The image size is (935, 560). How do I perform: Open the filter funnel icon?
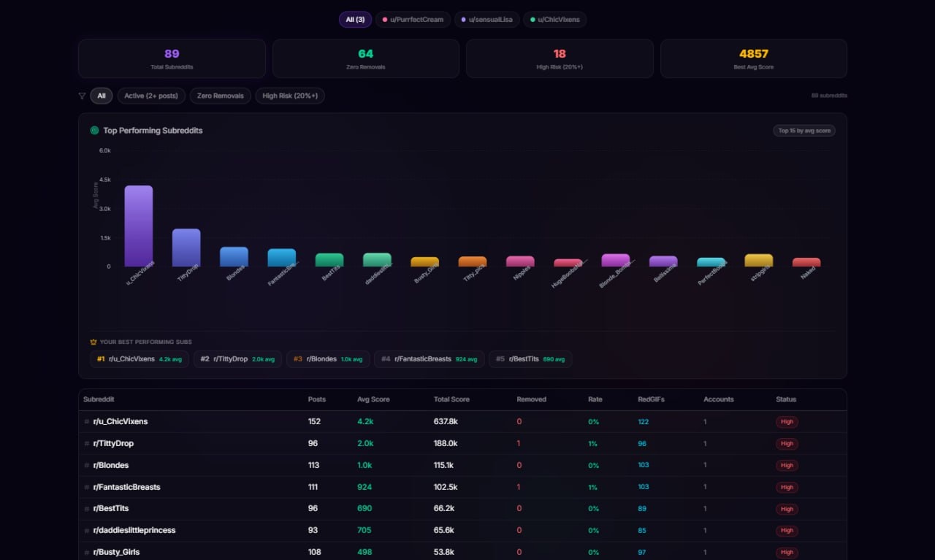pyautogui.click(x=82, y=95)
